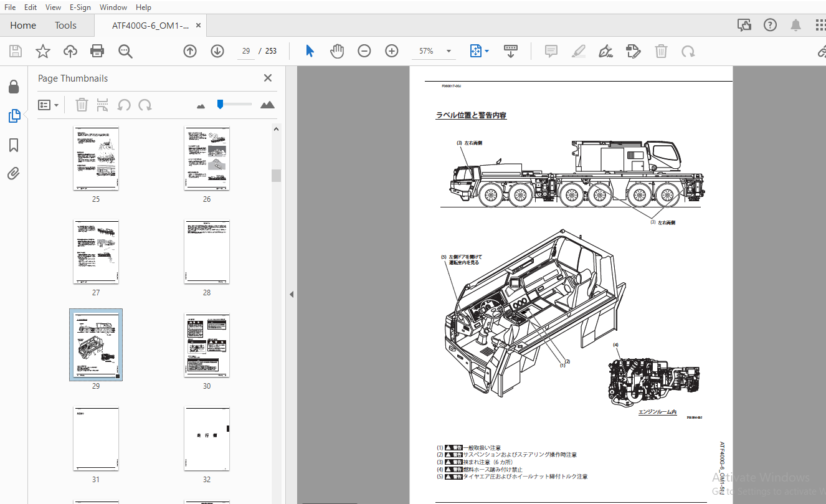Select page 31 thumbnail
The image size is (826, 504).
pyautogui.click(x=96, y=439)
